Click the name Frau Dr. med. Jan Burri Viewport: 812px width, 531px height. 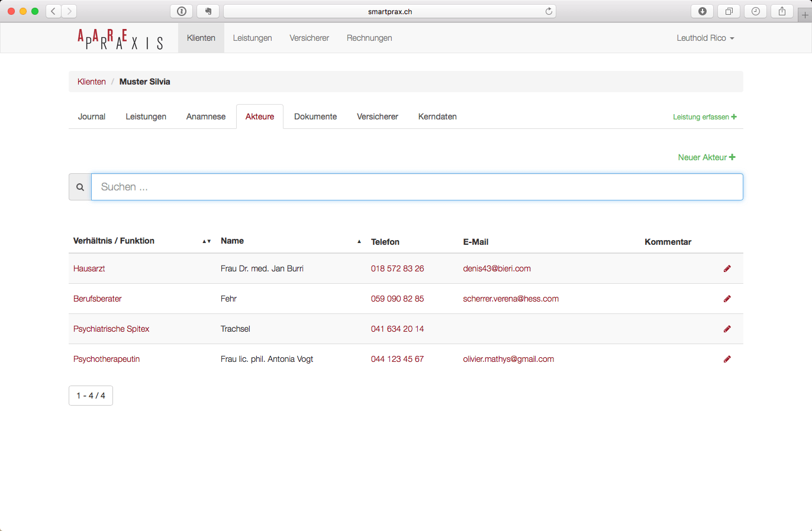click(262, 268)
